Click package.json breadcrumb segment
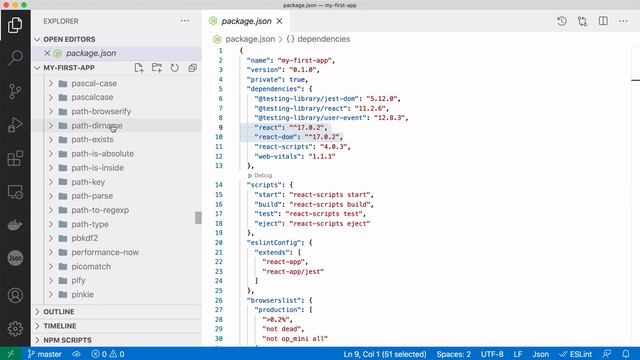The width and height of the screenshot is (640, 360). 250,39
